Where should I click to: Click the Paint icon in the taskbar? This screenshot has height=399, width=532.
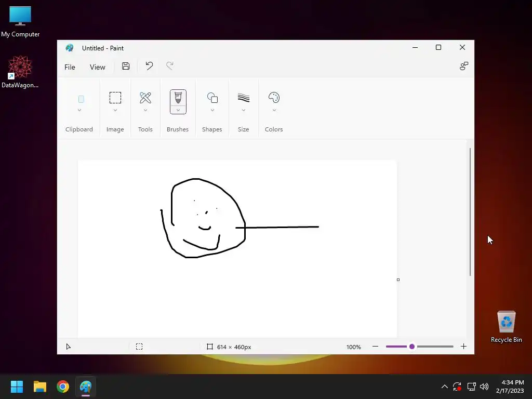coord(86,387)
